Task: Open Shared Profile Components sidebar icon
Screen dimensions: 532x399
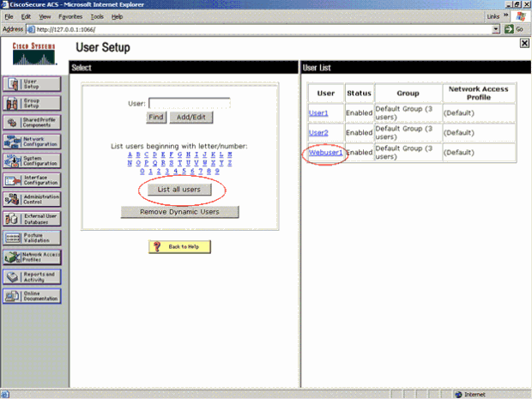Action: 32,122
